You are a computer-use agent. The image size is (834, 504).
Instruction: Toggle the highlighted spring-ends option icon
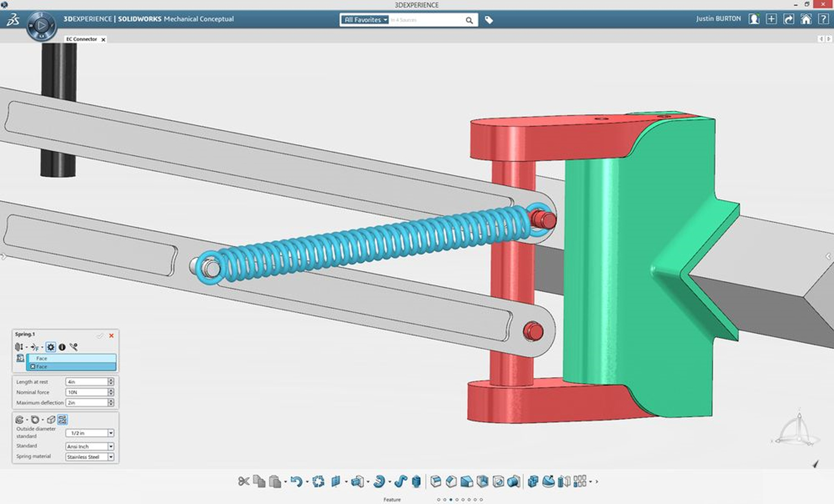click(x=63, y=419)
